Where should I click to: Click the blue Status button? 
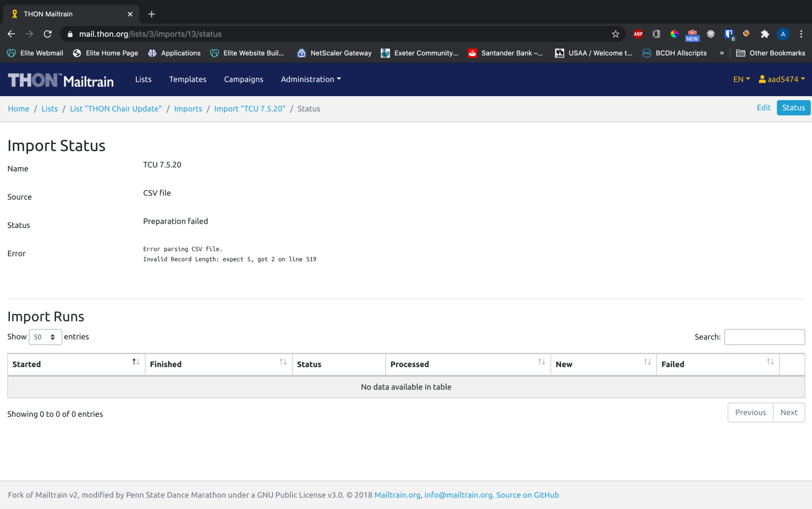794,108
